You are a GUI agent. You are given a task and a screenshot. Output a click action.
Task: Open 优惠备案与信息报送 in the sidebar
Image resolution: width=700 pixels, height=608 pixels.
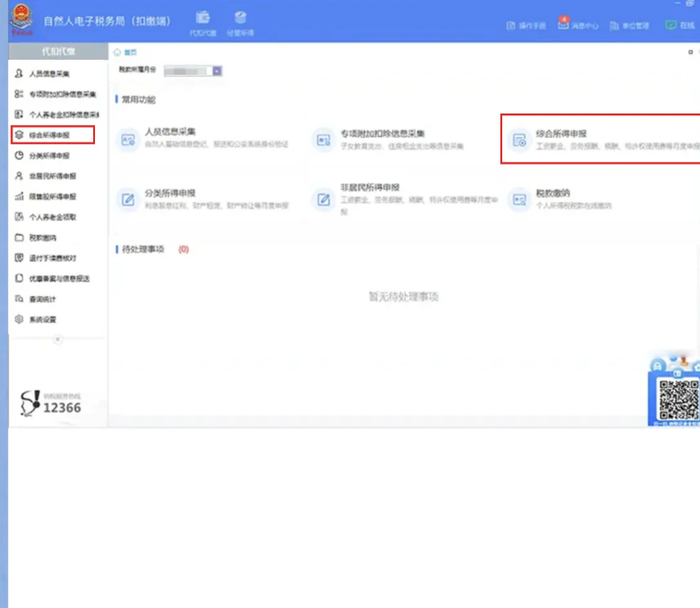[52, 278]
